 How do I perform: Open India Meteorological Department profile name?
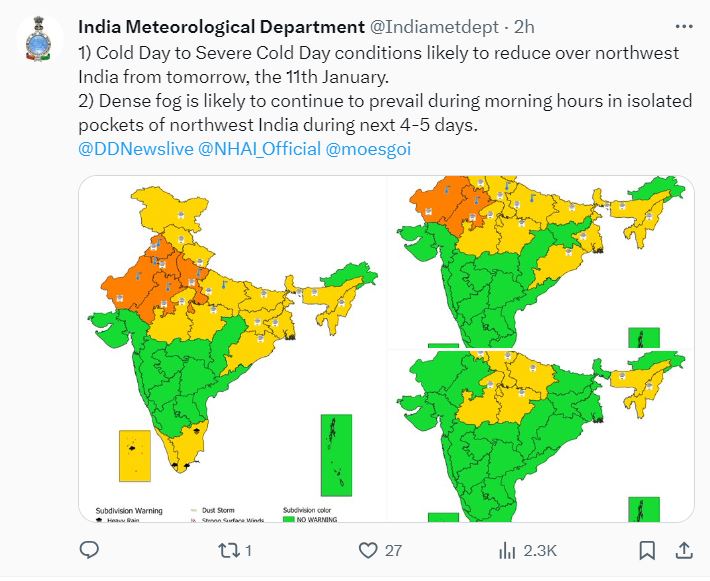pos(220,26)
